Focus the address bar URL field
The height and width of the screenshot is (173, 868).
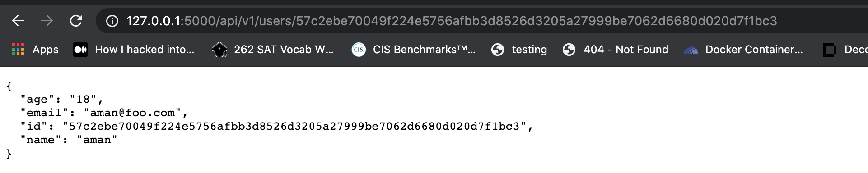click(x=452, y=21)
